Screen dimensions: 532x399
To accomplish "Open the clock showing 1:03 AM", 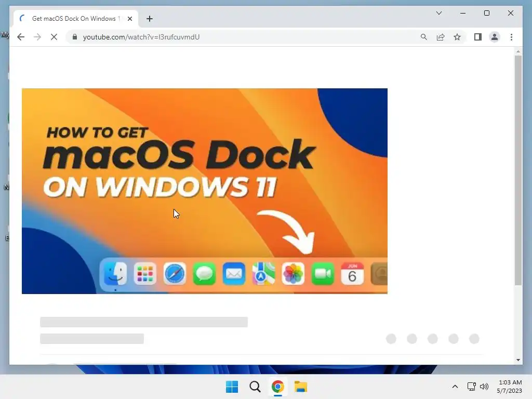I will [x=510, y=387].
